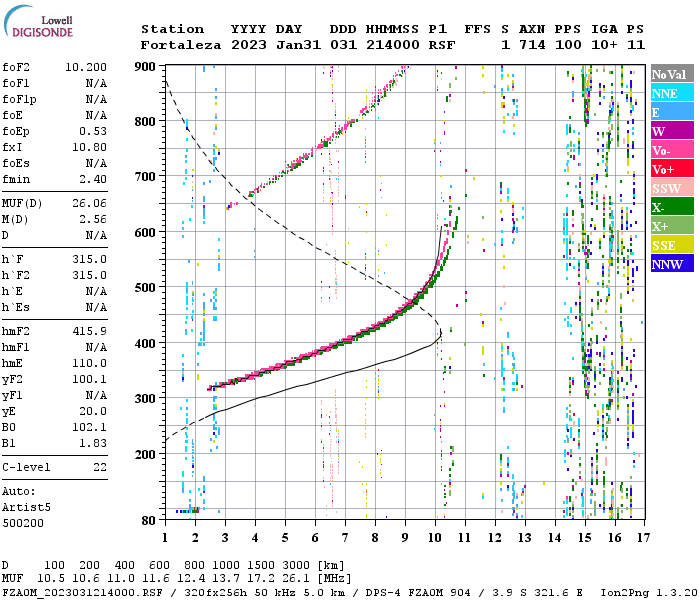The width and height of the screenshot is (700, 600).
Task: Click the 80 km height axis label
Action: click(148, 520)
